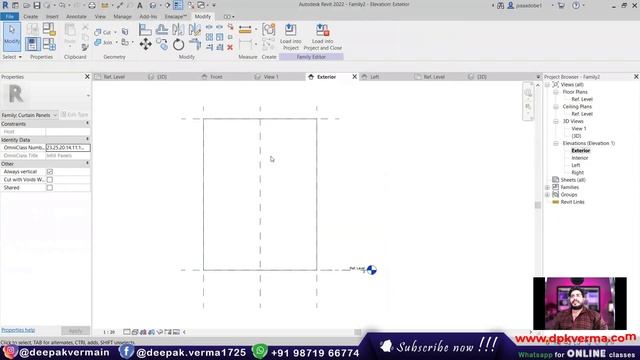Open Right elevation in Project Browser
Viewport: 640px width, 360px height.
578,173
